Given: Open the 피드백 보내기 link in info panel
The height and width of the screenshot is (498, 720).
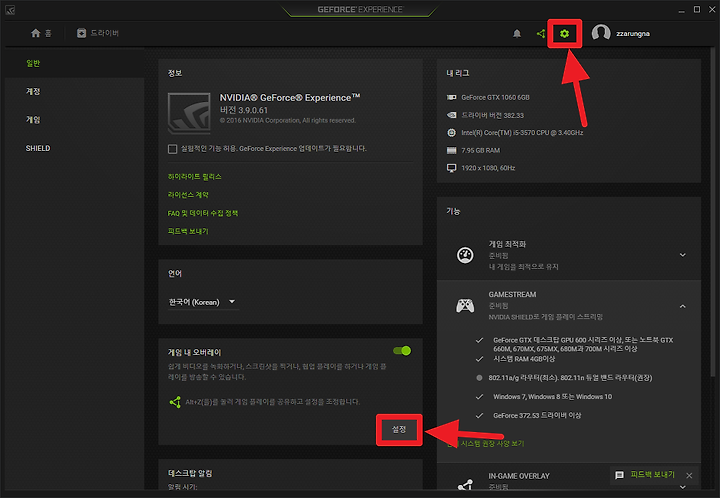Looking at the screenshot, I should click(188, 231).
